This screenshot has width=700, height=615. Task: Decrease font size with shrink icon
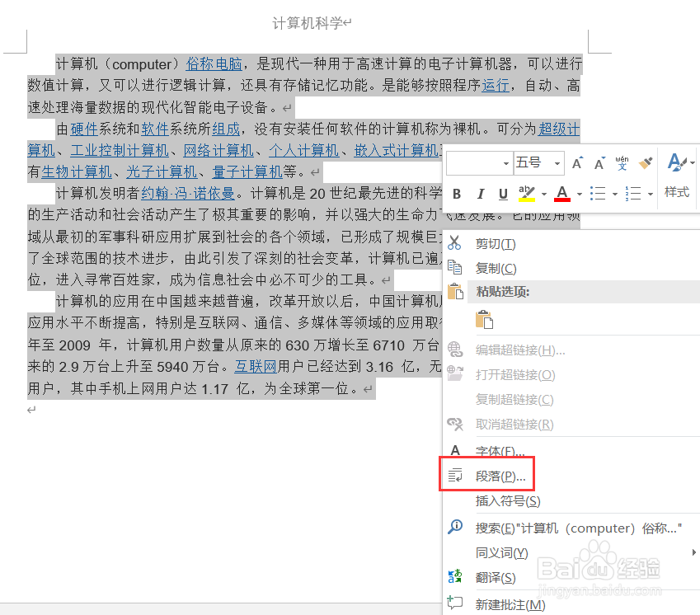pyautogui.click(x=599, y=163)
